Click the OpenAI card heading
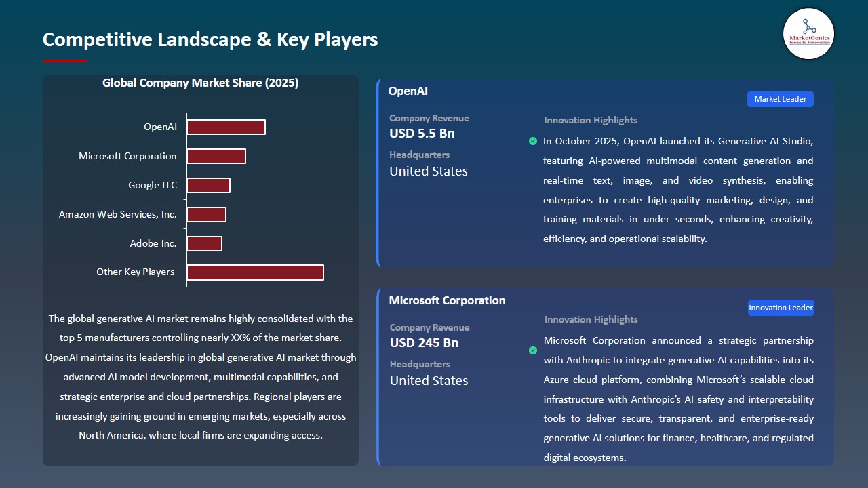Screen dimensions: 868x488 [408, 91]
